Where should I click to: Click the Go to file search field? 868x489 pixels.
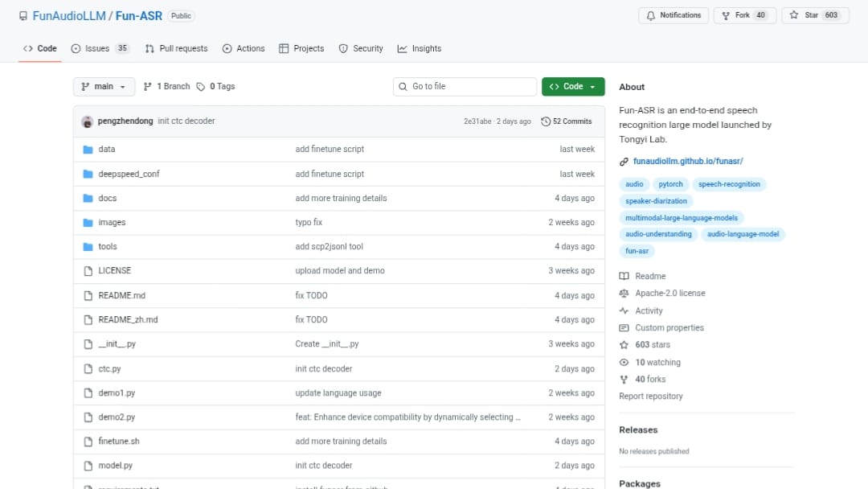[x=466, y=86]
